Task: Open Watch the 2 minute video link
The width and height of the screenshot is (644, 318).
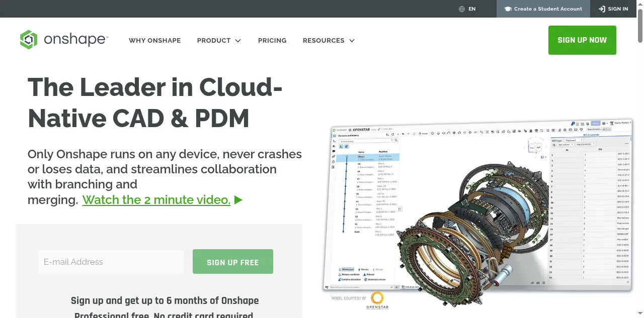Action: point(156,200)
